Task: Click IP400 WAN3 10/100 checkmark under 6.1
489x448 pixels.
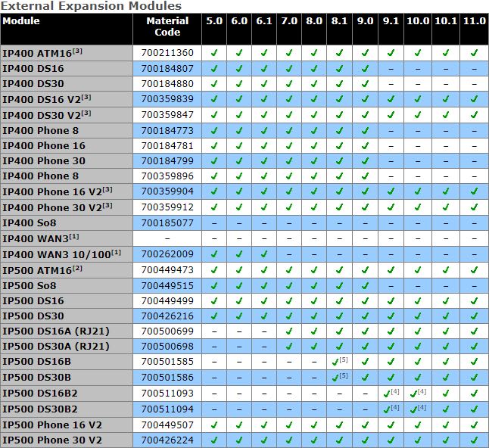Action: click(x=264, y=254)
